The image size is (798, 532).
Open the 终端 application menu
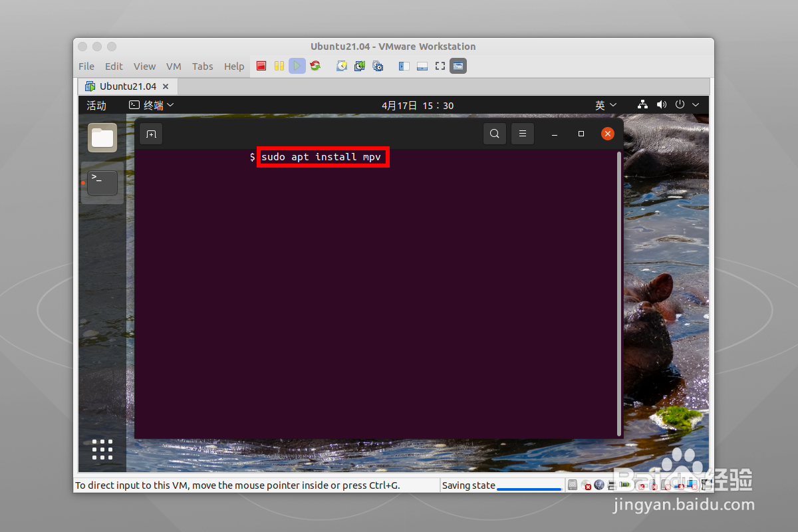pos(152,104)
